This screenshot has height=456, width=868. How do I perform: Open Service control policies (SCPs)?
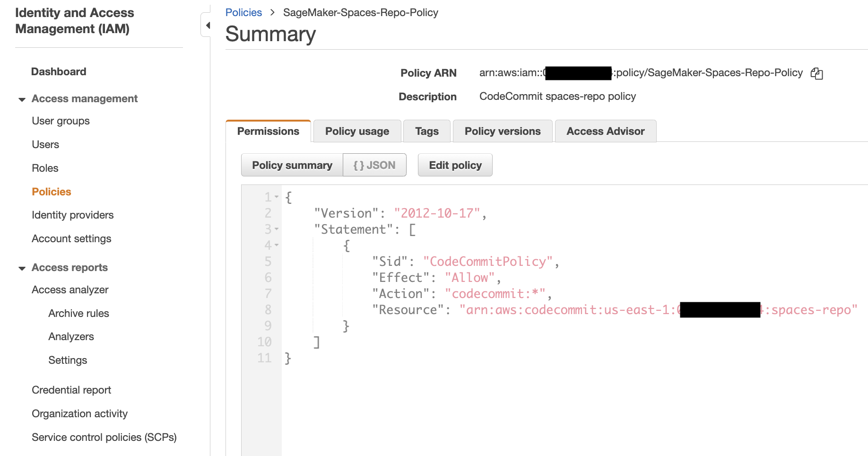[x=104, y=438]
